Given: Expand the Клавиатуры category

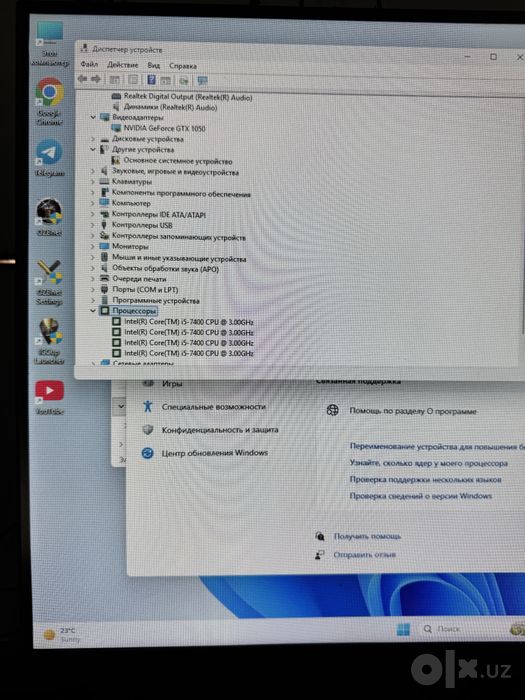Looking at the screenshot, I should [x=93, y=182].
